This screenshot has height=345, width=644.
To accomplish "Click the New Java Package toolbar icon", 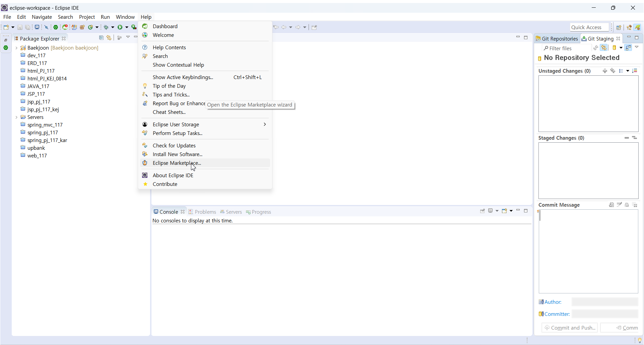I will pos(82,27).
